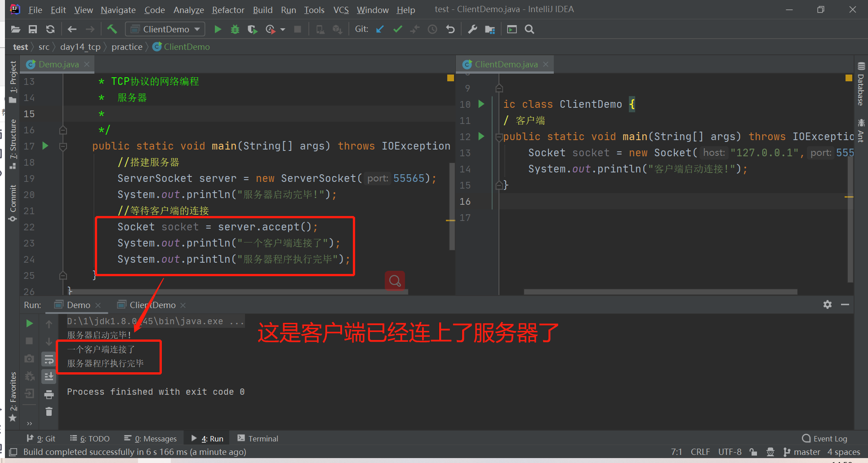868x463 pixels.
Task: Collapse the comment fold marker at line 16
Action: 63,130
